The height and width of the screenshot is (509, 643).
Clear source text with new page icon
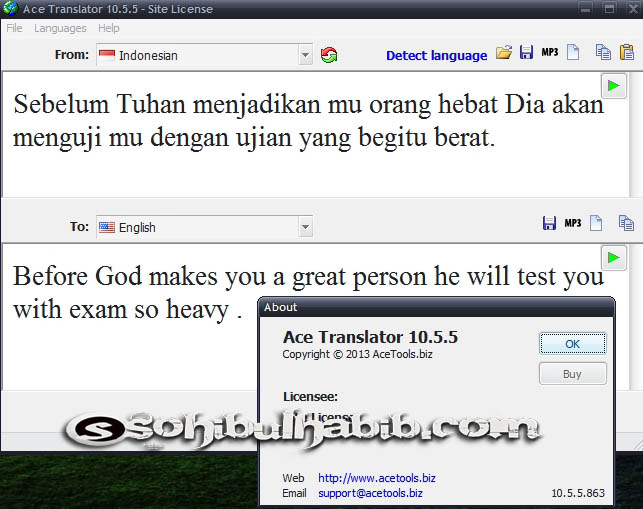(573, 52)
